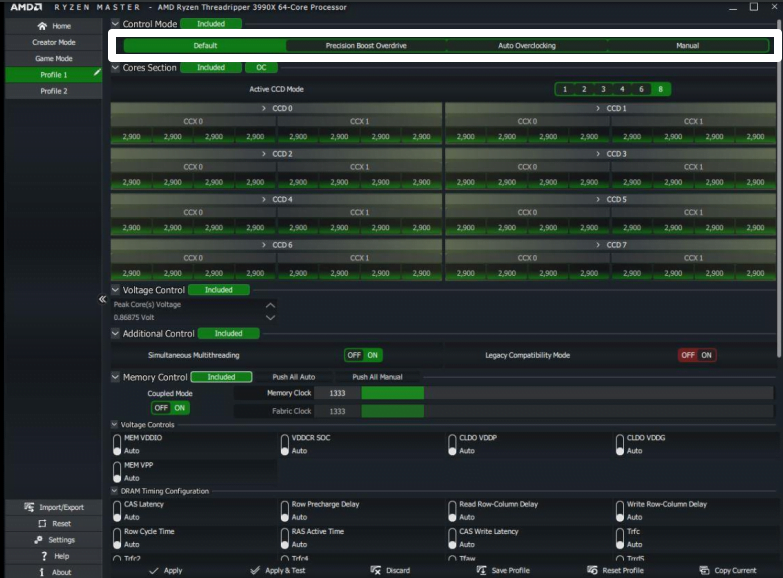
Task: Click the Save Profile icon
Action: [481, 570]
